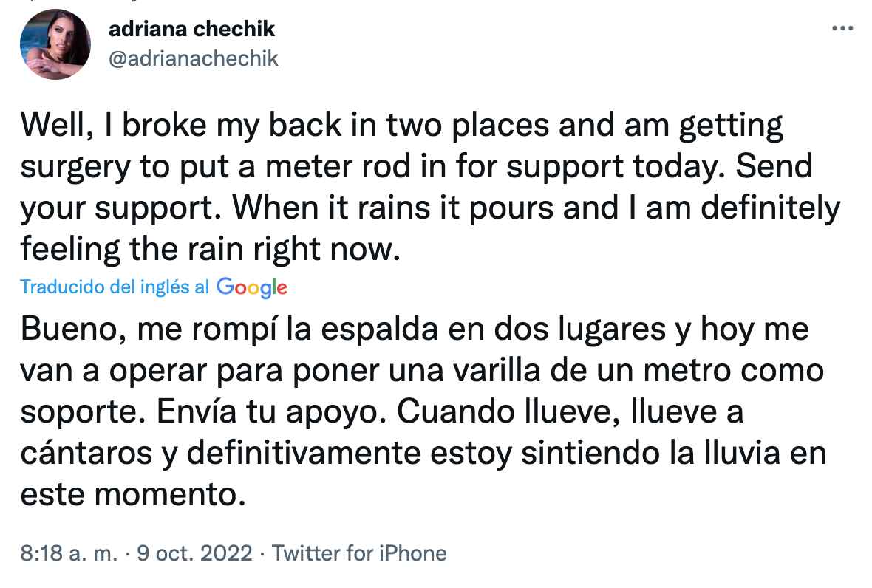This screenshot has height=588, width=872.
Task: Click the "Traducido del inglés al" label
Action: [x=115, y=287]
